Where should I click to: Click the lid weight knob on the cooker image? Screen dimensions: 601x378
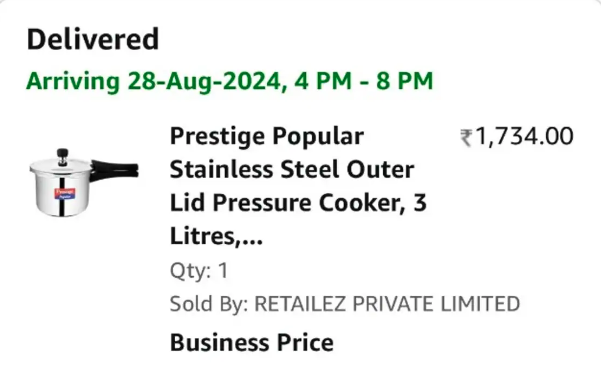[62, 157]
